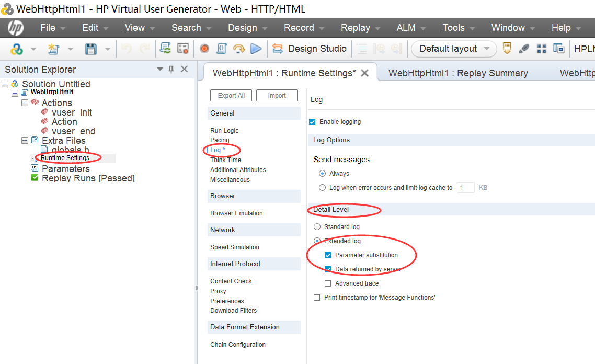
Task: Select the Standard log radio button
Action: [x=317, y=227]
